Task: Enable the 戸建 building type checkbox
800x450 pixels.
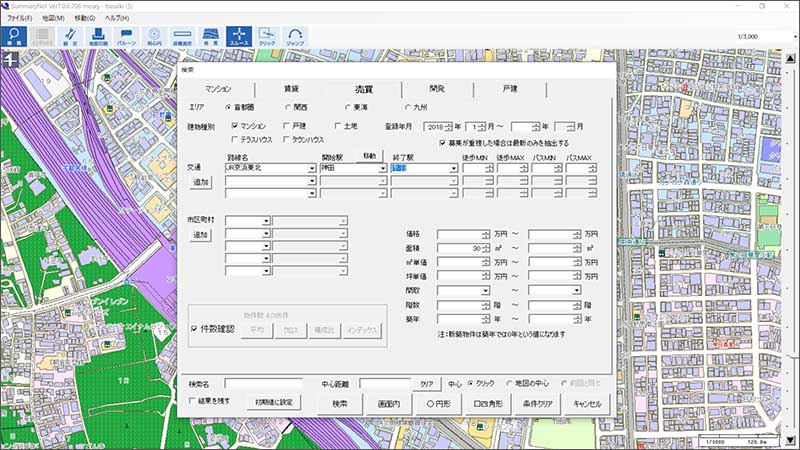Action: (286, 126)
